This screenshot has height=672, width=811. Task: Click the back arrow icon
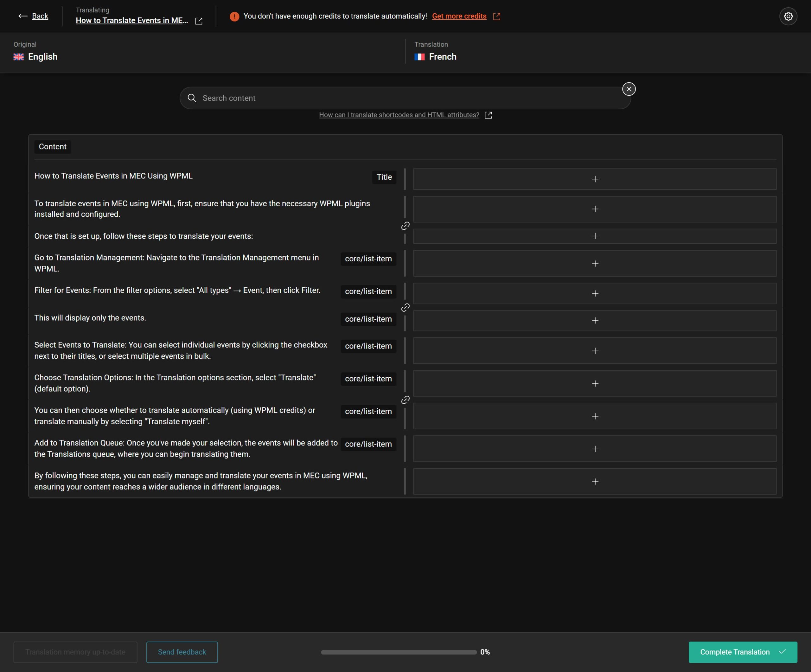coord(23,16)
